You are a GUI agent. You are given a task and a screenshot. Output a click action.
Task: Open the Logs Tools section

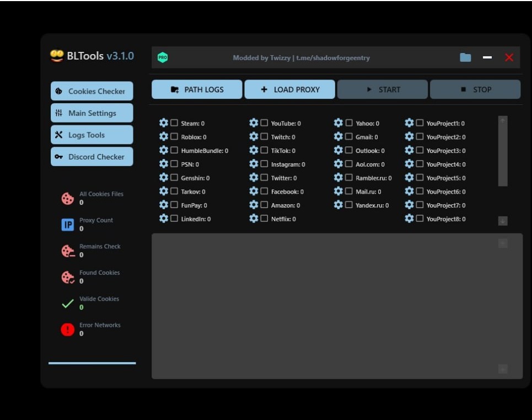[92, 135]
